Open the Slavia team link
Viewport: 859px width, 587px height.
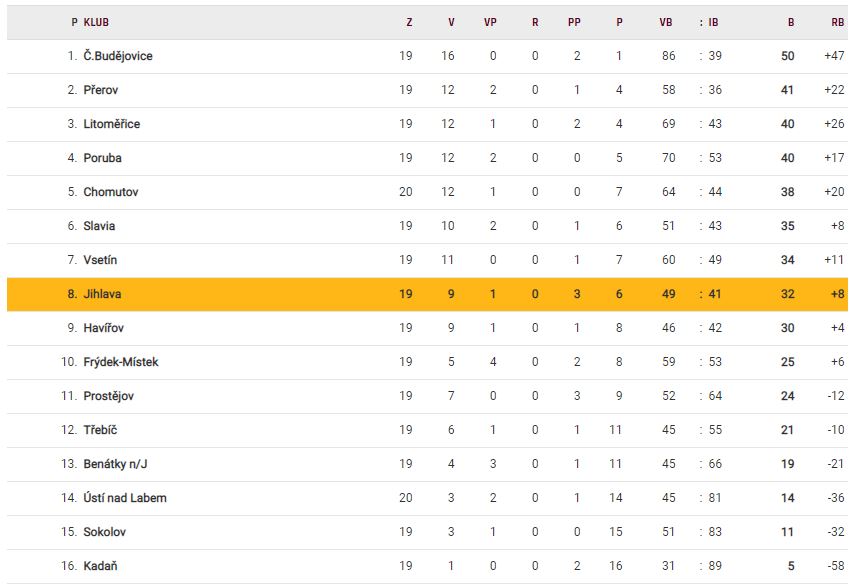100,226
